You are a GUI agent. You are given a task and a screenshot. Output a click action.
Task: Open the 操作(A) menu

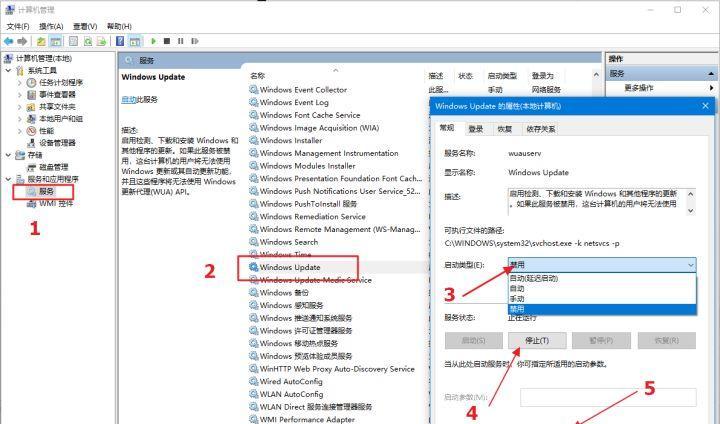(x=51, y=26)
